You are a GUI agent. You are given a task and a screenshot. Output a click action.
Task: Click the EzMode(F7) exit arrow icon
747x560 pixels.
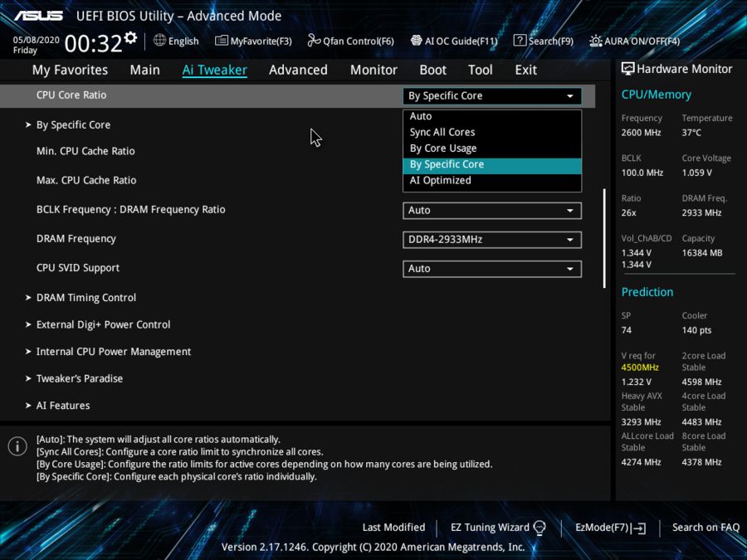pyautogui.click(x=638, y=528)
